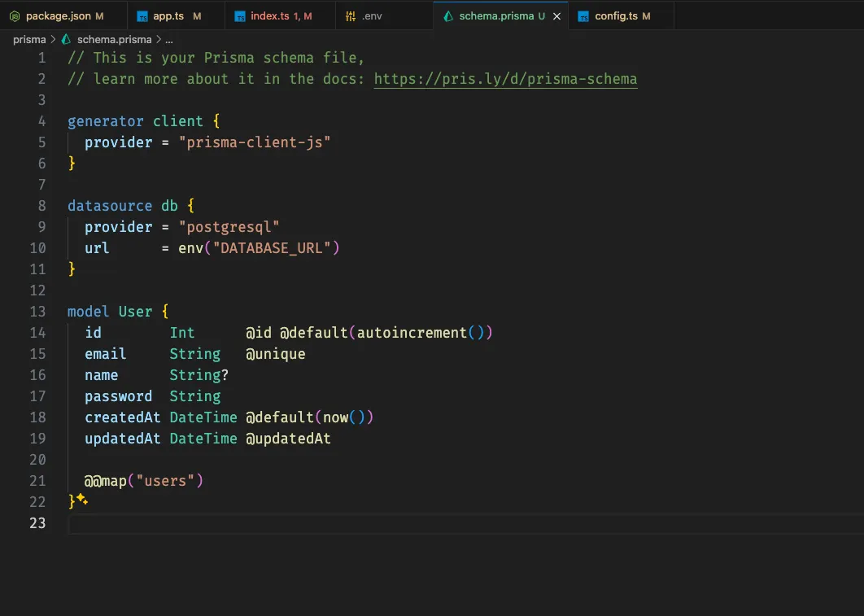Expand the breadcrumb ellipsis
864x616 pixels.
pyautogui.click(x=169, y=40)
